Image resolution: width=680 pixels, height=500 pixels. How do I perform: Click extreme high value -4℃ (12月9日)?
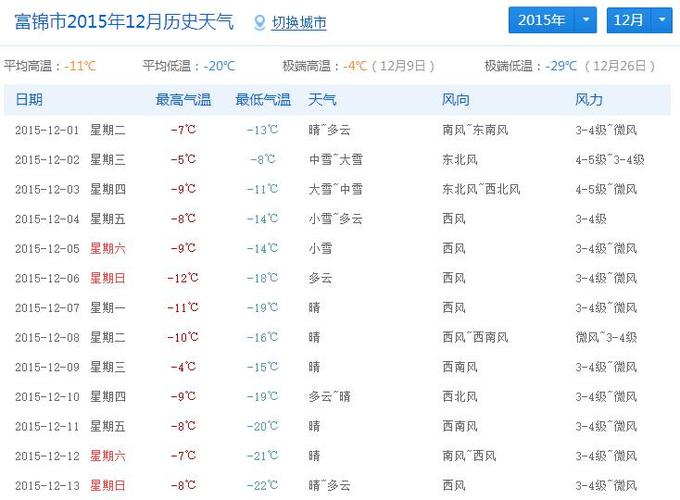click(389, 66)
